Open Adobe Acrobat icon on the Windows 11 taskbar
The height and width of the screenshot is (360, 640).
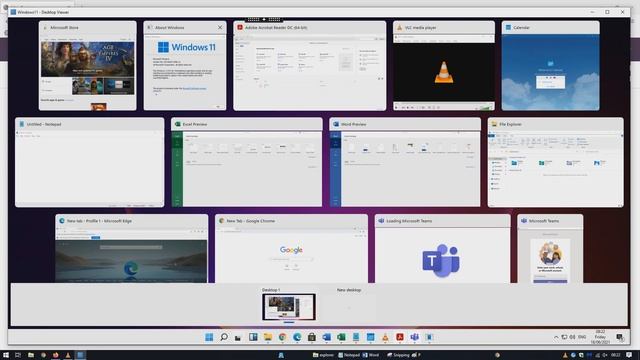(x=400, y=337)
